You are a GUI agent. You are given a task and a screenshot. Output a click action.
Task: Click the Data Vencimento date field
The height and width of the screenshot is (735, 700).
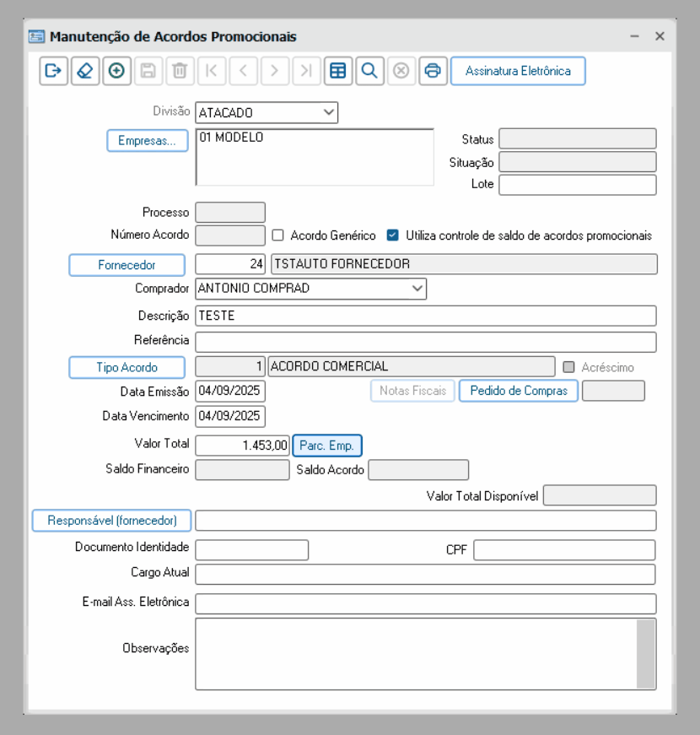(x=230, y=416)
